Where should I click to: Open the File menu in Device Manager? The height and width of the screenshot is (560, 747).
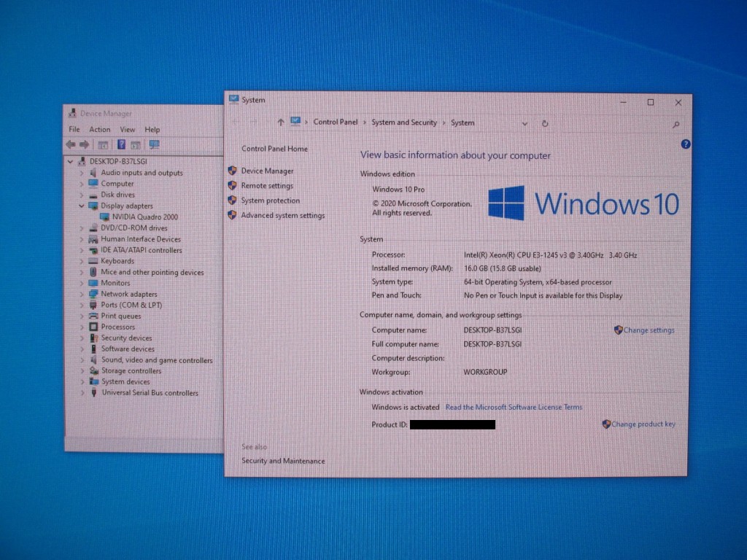[x=74, y=129]
